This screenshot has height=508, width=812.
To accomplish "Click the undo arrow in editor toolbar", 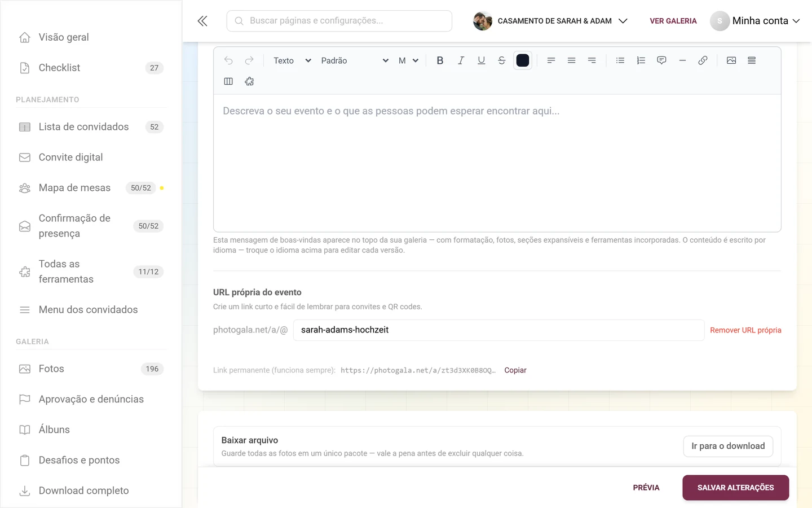I will click(x=228, y=60).
